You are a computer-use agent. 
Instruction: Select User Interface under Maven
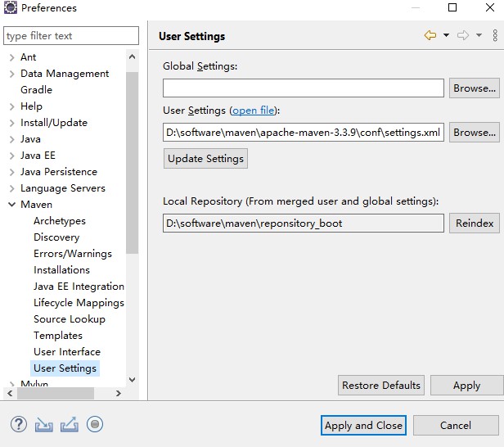click(67, 352)
